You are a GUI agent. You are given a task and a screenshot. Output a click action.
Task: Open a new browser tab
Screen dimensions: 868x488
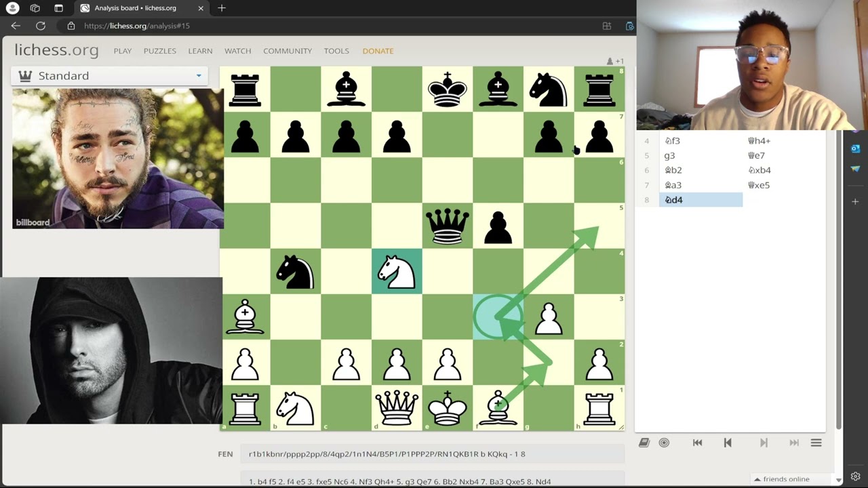click(x=222, y=8)
